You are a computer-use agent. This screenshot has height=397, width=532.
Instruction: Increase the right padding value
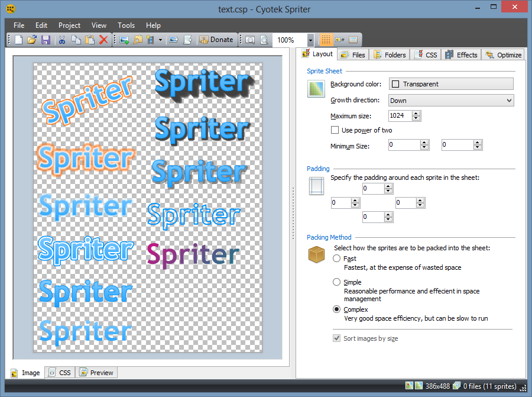[420, 201]
